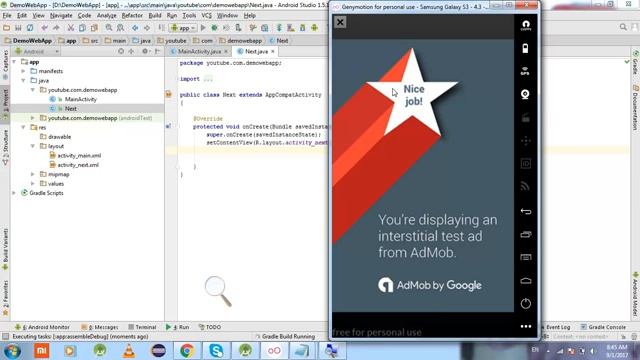Screen dimensions: 640x360
Task: Click the navigate Back arrow icon
Action: 135,28
